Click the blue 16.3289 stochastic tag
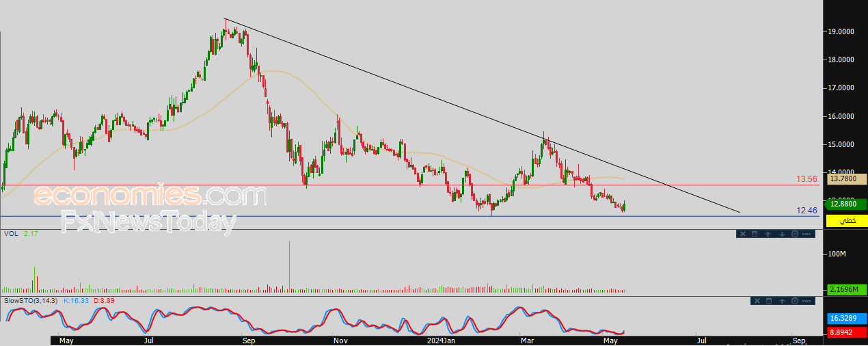The width and height of the screenshot is (868, 346). pyautogui.click(x=847, y=319)
